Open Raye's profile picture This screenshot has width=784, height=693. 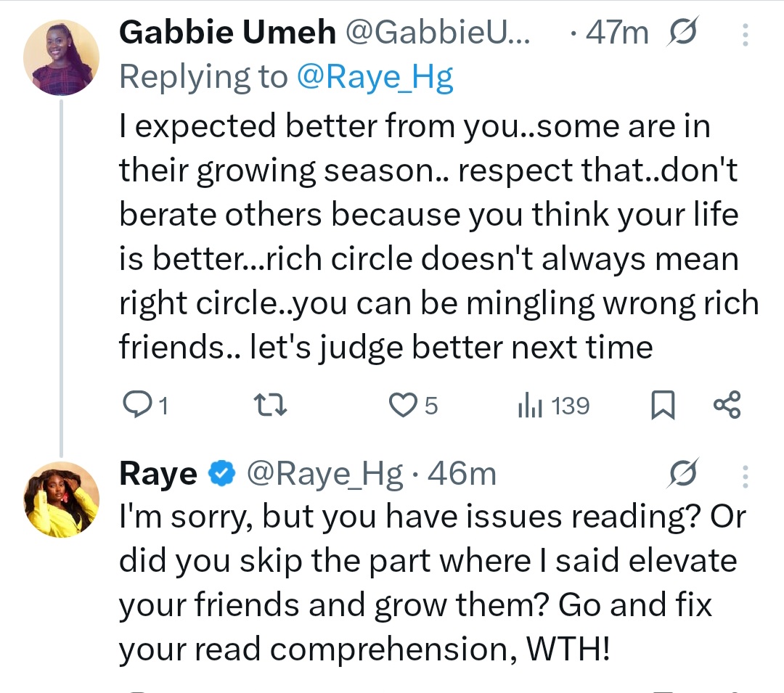point(61,499)
